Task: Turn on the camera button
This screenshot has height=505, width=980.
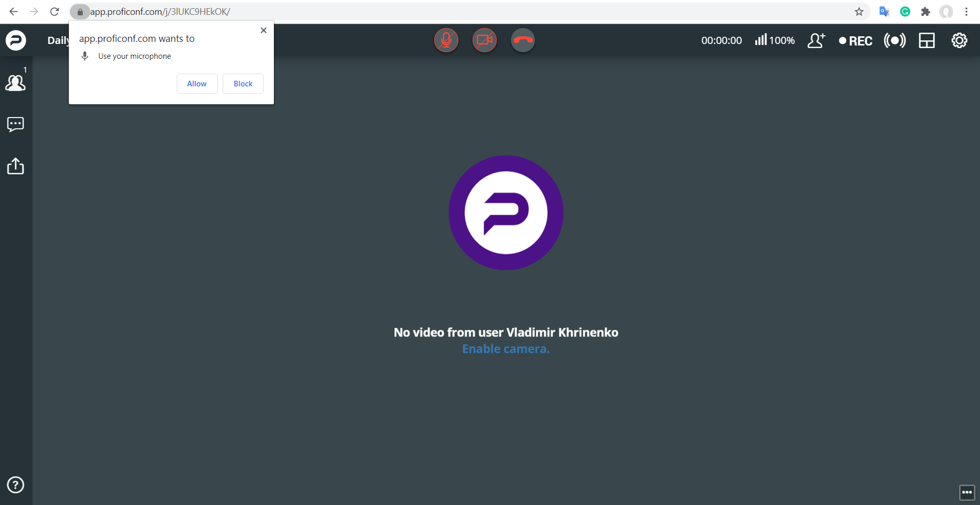Action: (484, 40)
